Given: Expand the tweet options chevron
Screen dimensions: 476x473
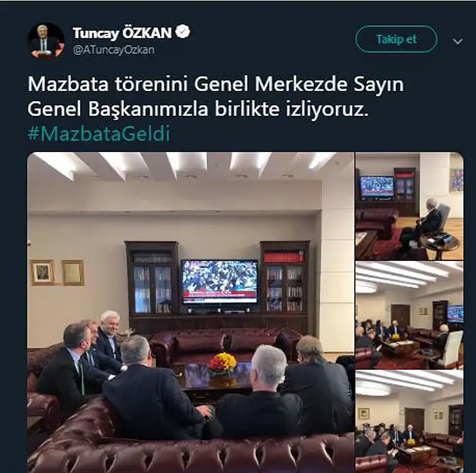Looking at the screenshot, I should point(458,41).
